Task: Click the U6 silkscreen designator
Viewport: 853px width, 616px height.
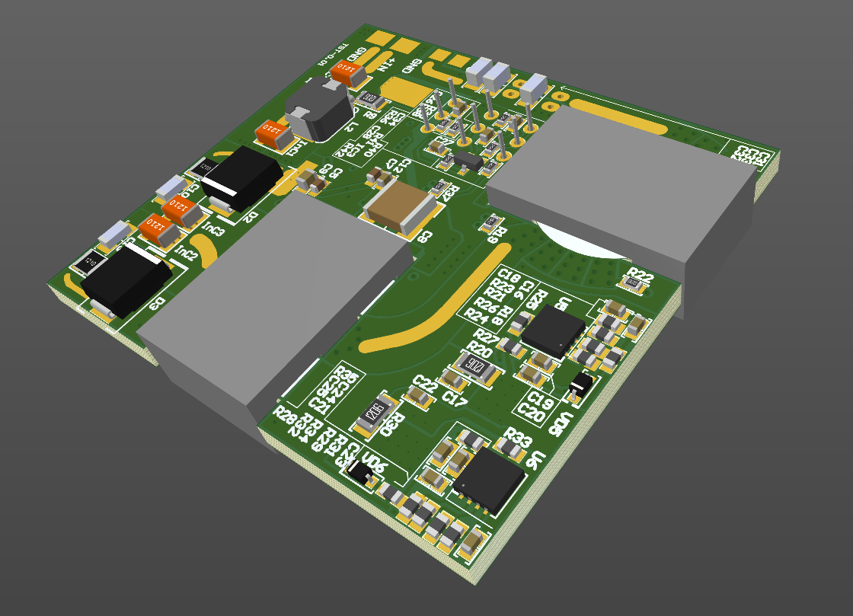Action: tap(537, 461)
